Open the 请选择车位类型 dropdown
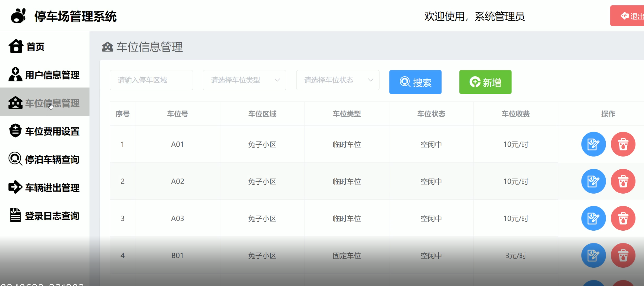The image size is (644, 286). coord(244,80)
